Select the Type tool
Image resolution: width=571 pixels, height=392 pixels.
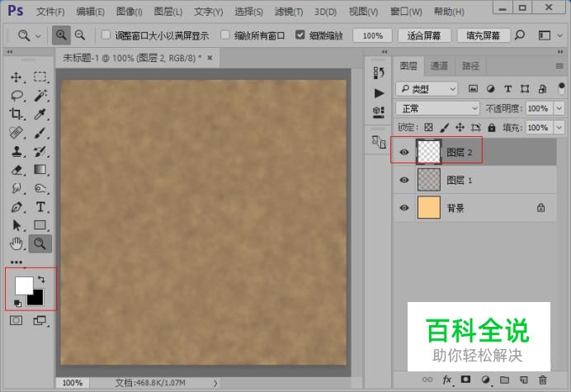click(40, 207)
